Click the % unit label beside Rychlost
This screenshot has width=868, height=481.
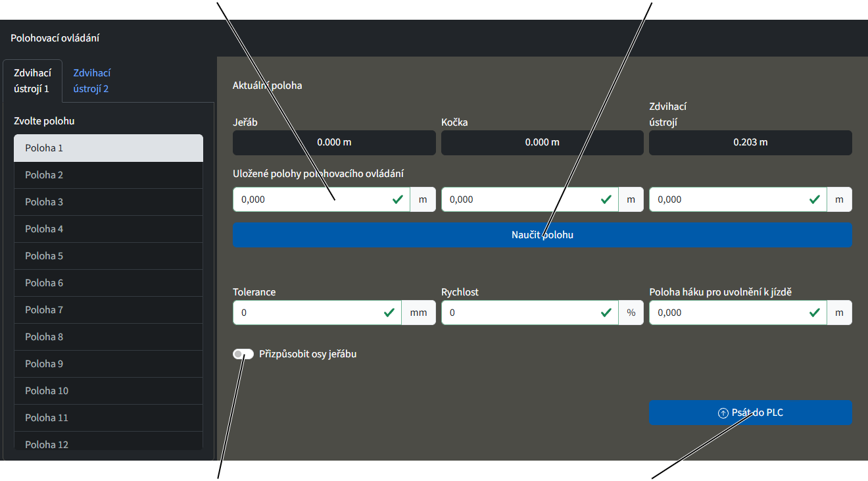pos(631,313)
